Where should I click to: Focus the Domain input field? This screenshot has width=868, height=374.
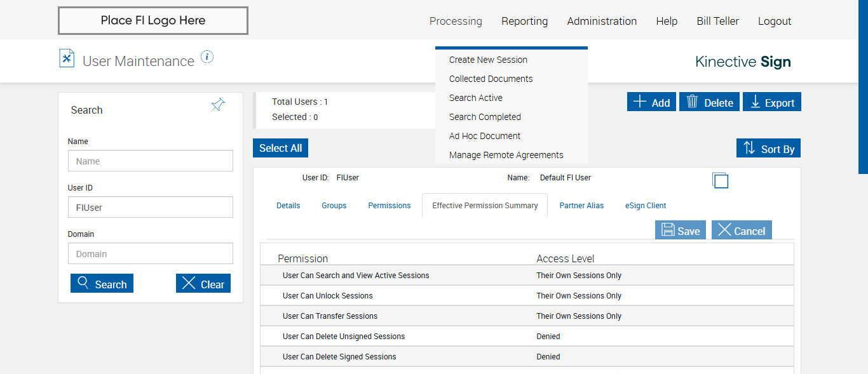(x=151, y=254)
